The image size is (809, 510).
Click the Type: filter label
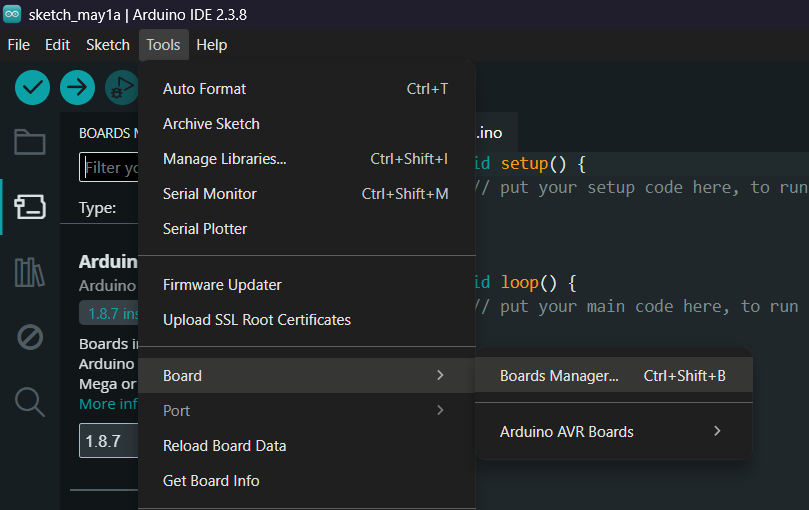(98, 208)
